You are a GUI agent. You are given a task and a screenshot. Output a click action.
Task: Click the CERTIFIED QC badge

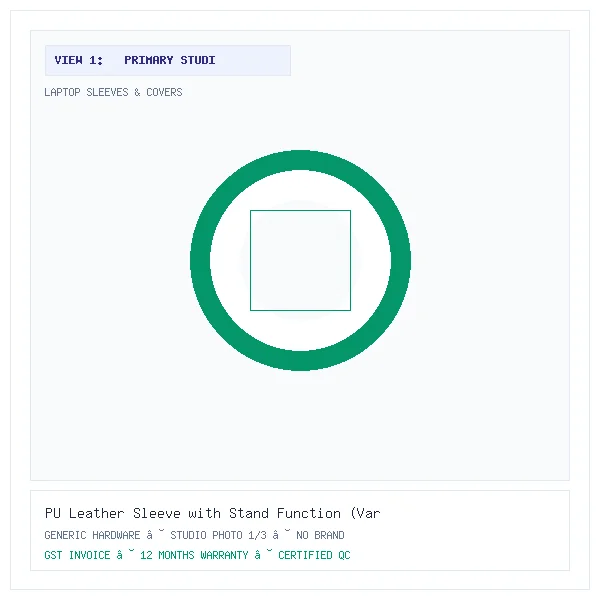pyautogui.click(x=314, y=555)
